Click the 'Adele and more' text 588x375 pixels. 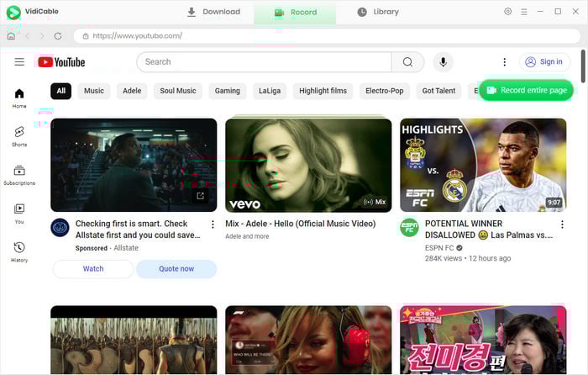247,236
